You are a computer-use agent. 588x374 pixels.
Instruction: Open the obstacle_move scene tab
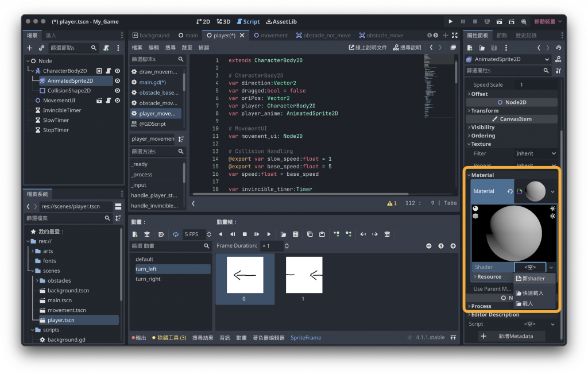click(x=381, y=35)
